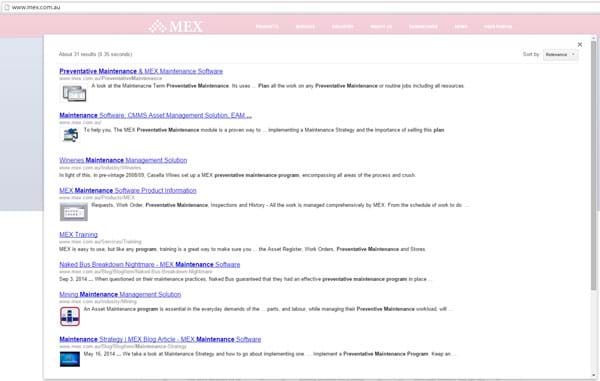600x381 pixels.
Task: Open the Maintenance Software: CMMS Asset Management Solution result
Action: 155,115
